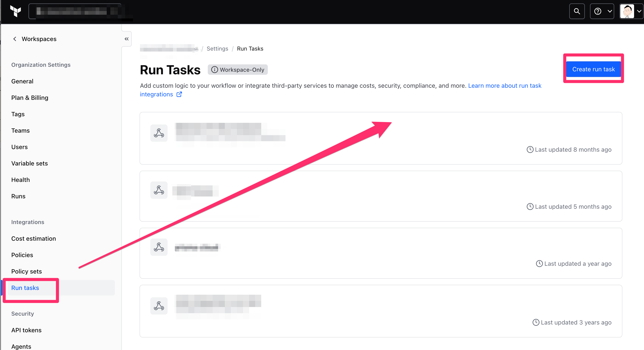Screen dimensions: 644x350
Task: Click the Workspace-Only info badge
Action: (x=238, y=70)
